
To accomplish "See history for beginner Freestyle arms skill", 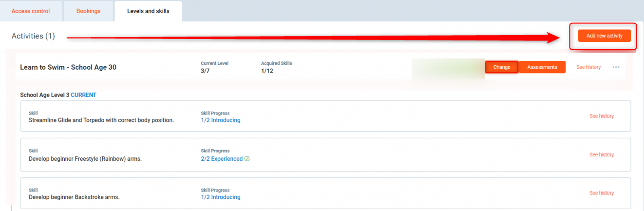I will click(x=601, y=154).
